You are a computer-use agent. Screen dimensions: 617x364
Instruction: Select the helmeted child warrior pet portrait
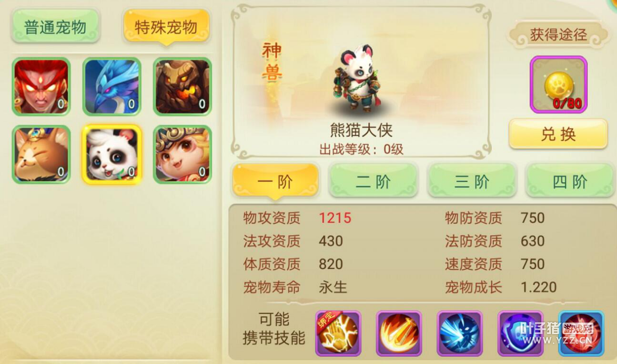[x=183, y=154]
